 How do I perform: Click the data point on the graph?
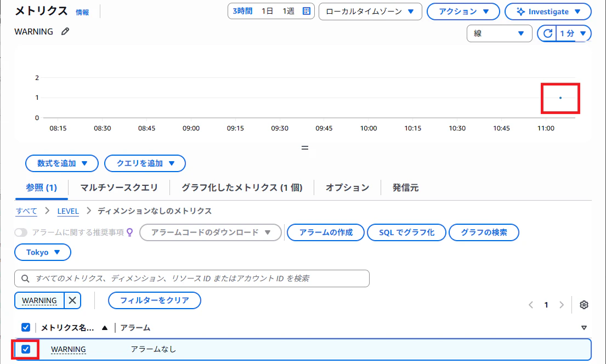coord(560,98)
